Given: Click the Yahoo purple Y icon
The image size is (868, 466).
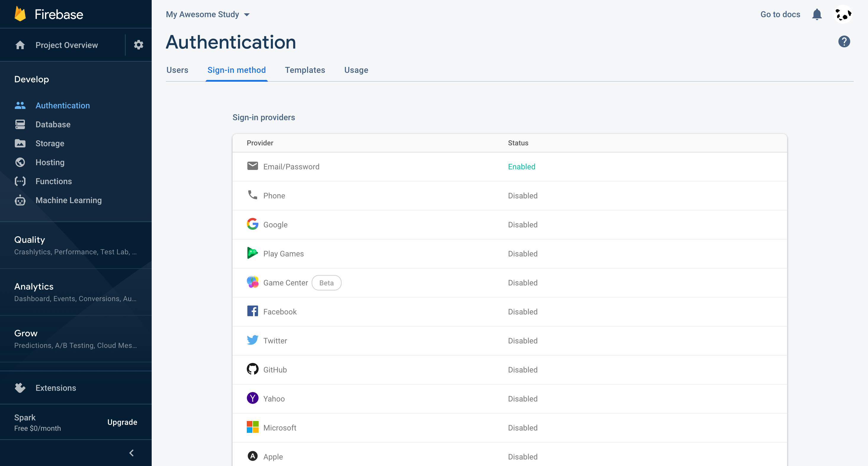Looking at the screenshot, I should click(x=252, y=398).
